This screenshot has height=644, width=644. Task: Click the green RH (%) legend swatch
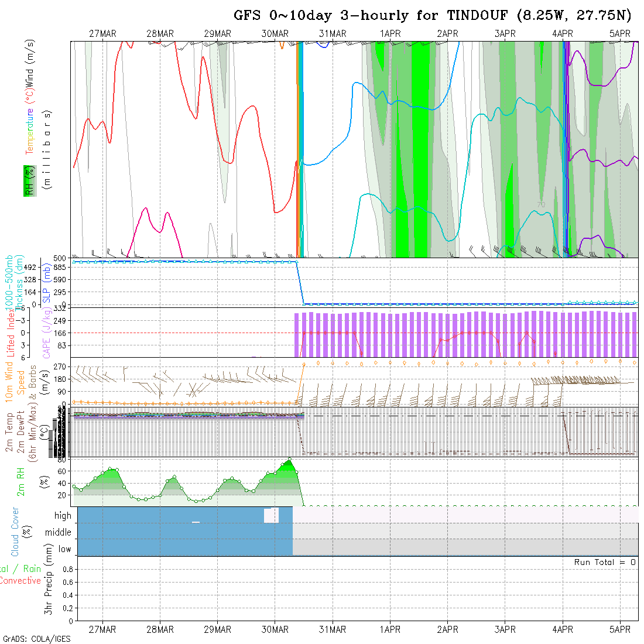[28, 180]
